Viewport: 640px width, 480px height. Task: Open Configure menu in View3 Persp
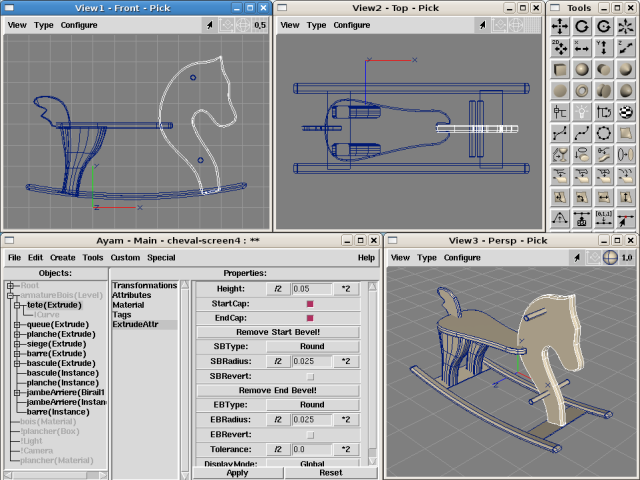(x=462, y=258)
